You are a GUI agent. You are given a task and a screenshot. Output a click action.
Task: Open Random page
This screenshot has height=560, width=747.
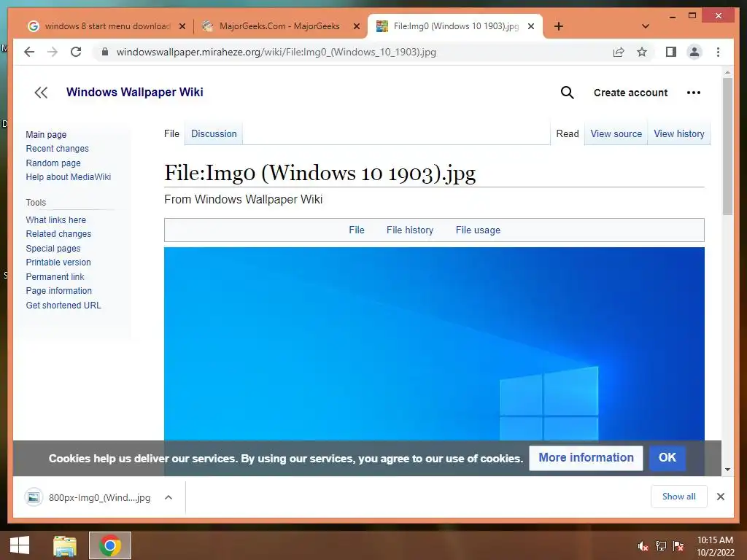[53, 163]
